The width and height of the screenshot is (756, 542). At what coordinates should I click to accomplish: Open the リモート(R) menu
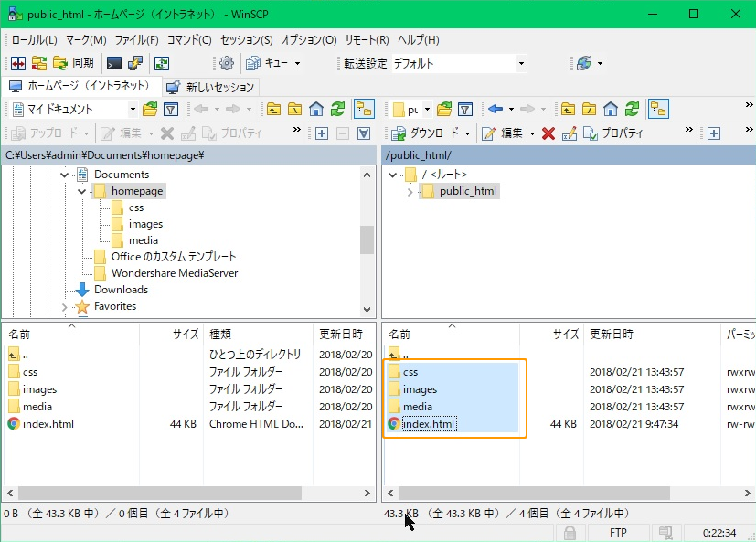pyautogui.click(x=367, y=40)
